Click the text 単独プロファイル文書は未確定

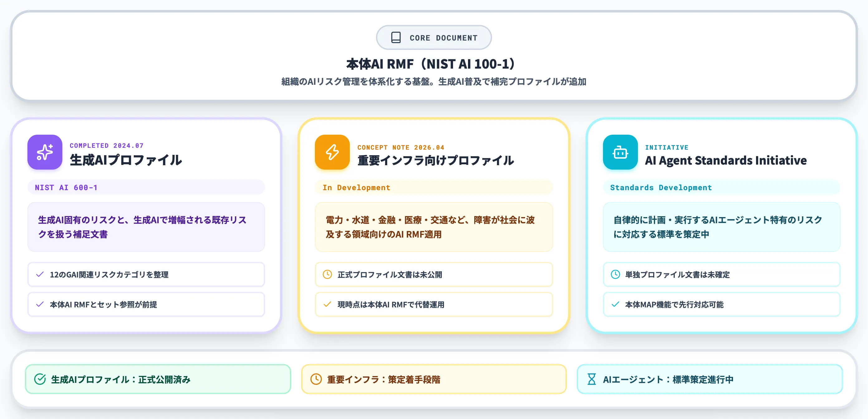pos(677,275)
